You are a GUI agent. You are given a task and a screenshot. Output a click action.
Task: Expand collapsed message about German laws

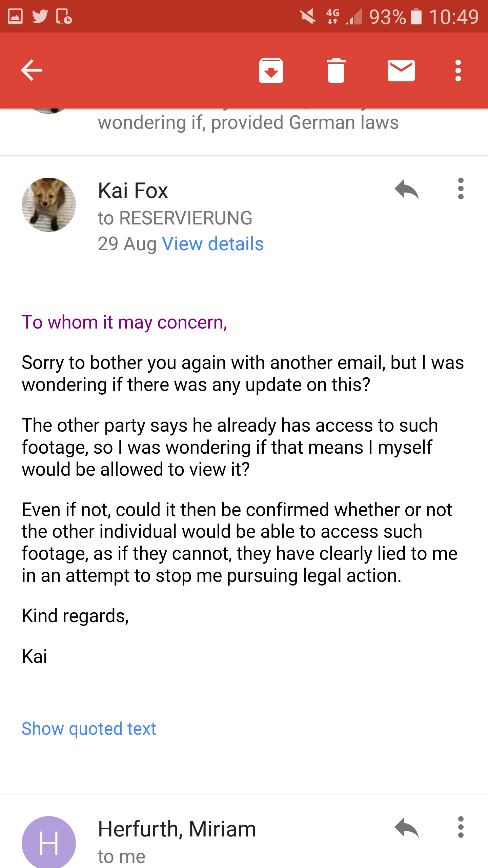point(248,123)
